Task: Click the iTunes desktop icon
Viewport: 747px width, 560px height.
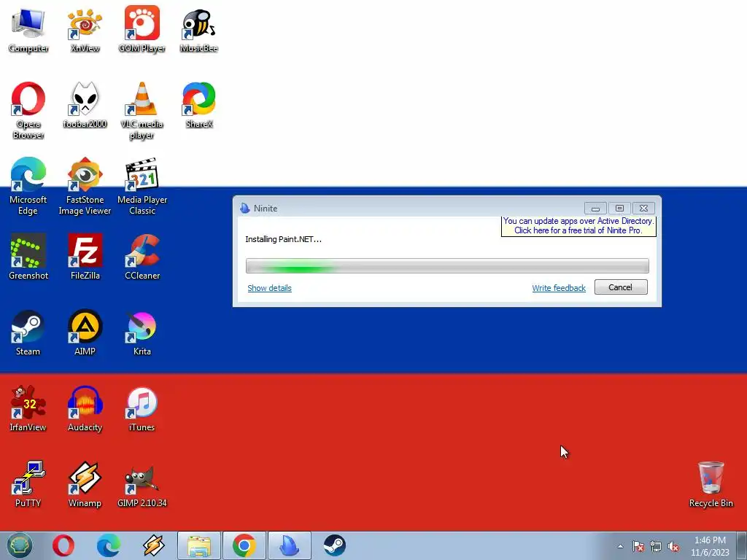Action: [142, 408]
